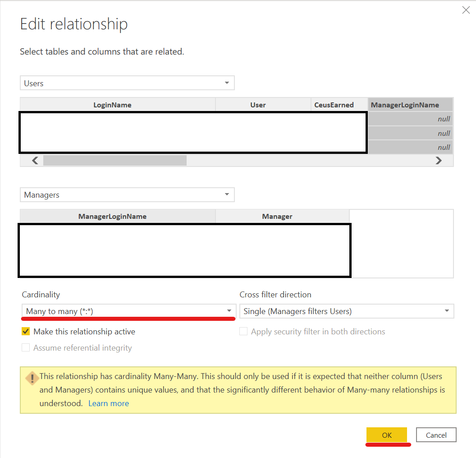
Task: Select ManagerLoginName column in Managers table
Action: 112,216
